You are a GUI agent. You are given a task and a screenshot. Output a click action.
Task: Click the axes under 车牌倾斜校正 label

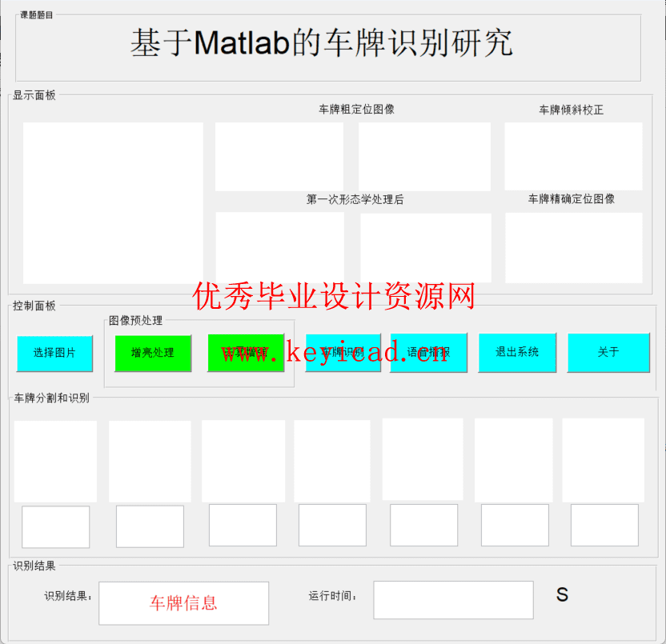(x=573, y=156)
